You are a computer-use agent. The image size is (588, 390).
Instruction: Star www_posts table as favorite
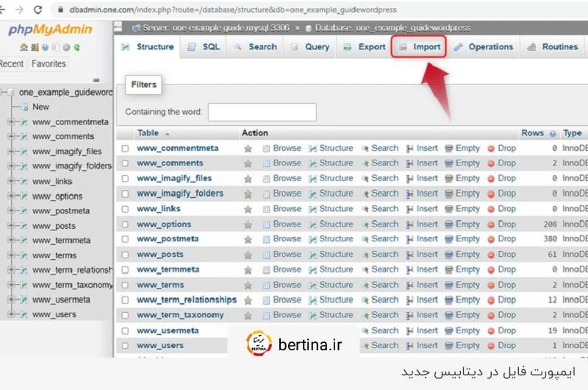(248, 255)
